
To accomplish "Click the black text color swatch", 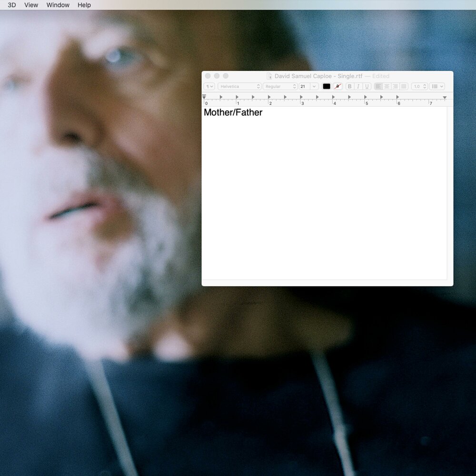I will coord(327,87).
